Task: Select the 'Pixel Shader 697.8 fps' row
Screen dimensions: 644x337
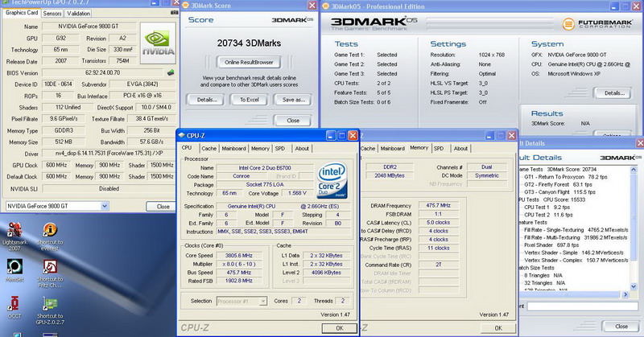Action: [x=551, y=245]
